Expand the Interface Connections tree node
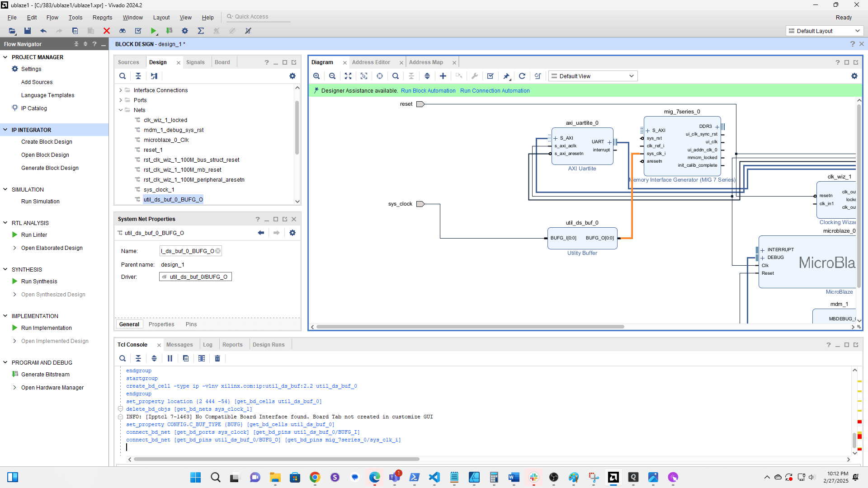Viewport: 868px width, 488px height. pos(121,90)
